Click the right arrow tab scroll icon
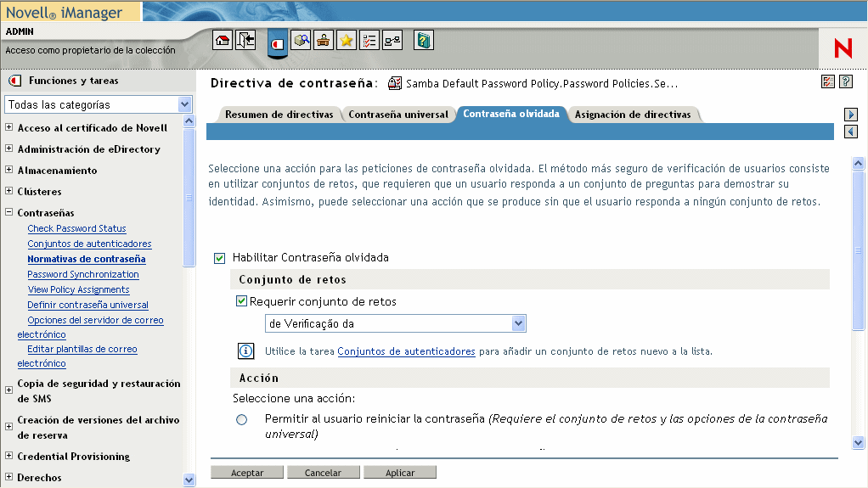 851,115
